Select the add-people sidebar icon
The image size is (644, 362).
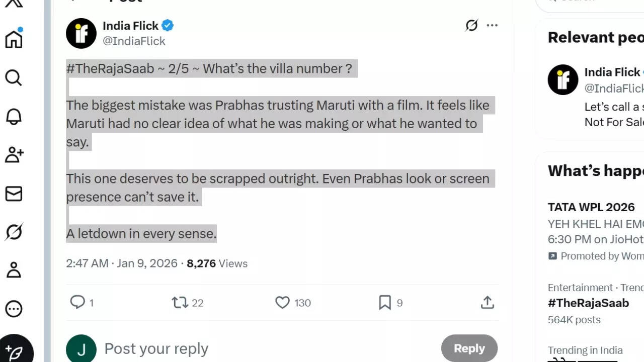[x=14, y=155]
